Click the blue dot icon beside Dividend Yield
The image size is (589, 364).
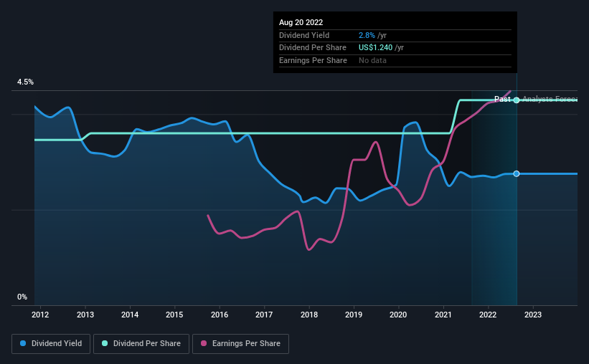(24, 344)
